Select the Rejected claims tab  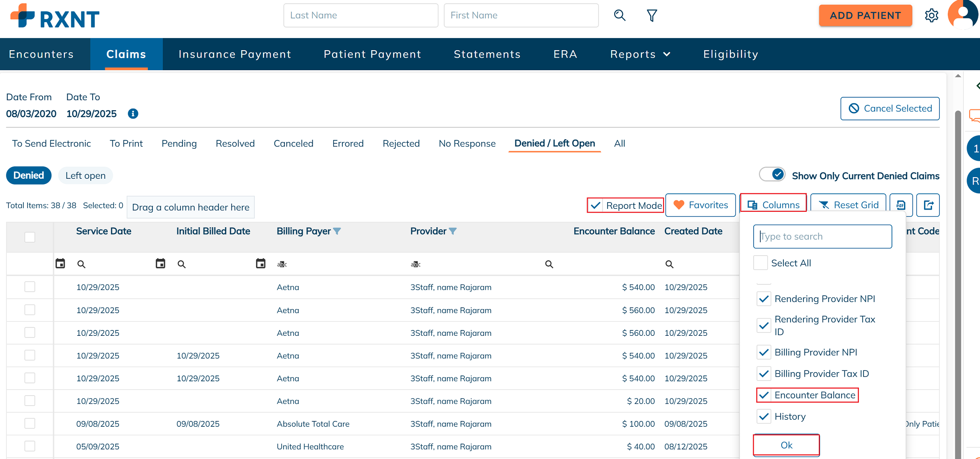click(401, 143)
